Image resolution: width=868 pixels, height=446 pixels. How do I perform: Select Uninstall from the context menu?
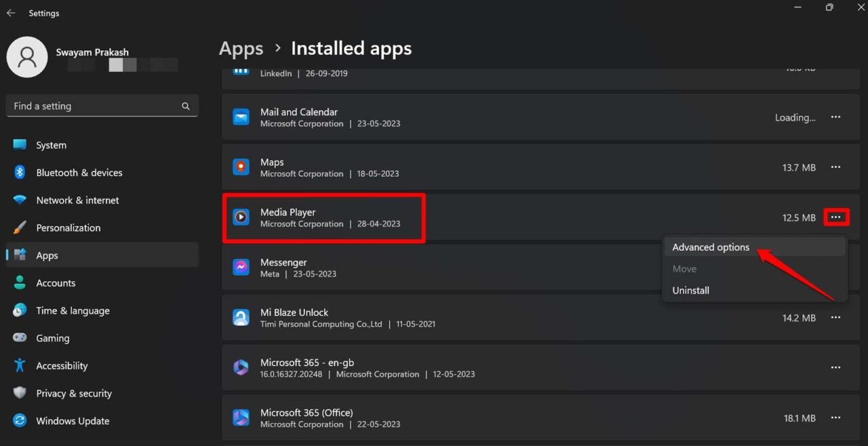[690, 290]
